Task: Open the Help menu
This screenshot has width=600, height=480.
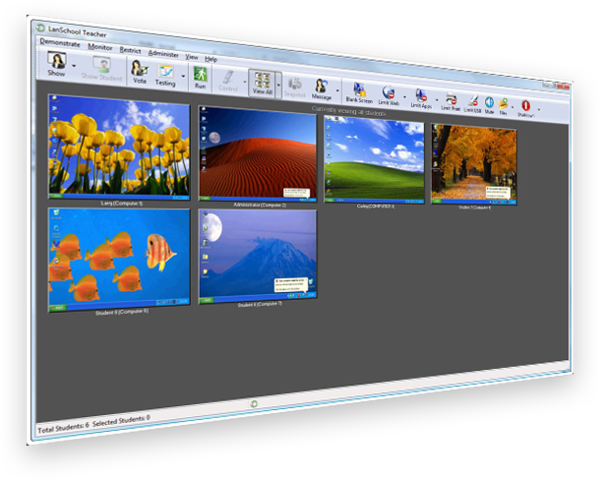Action: [x=211, y=59]
